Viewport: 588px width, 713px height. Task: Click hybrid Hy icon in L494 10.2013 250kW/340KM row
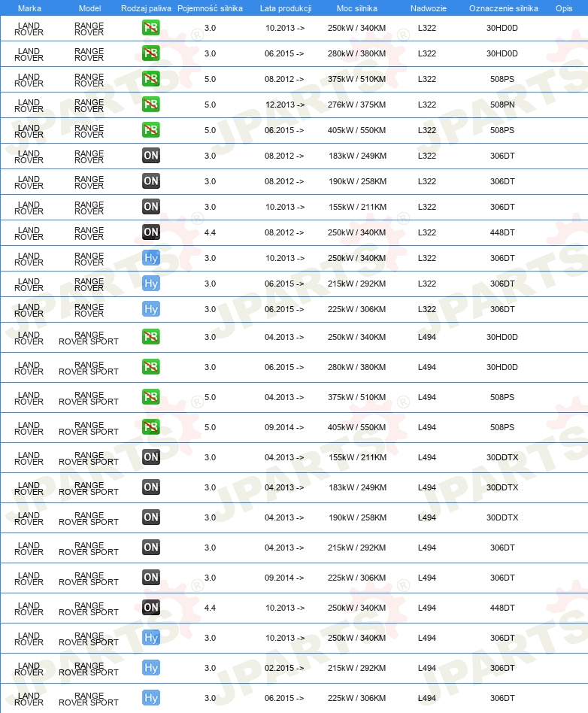150,638
